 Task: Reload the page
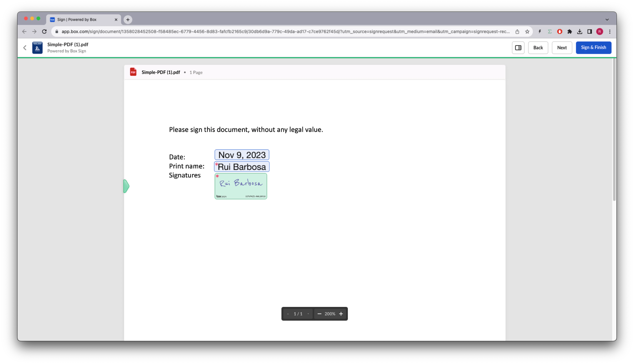point(44,32)
